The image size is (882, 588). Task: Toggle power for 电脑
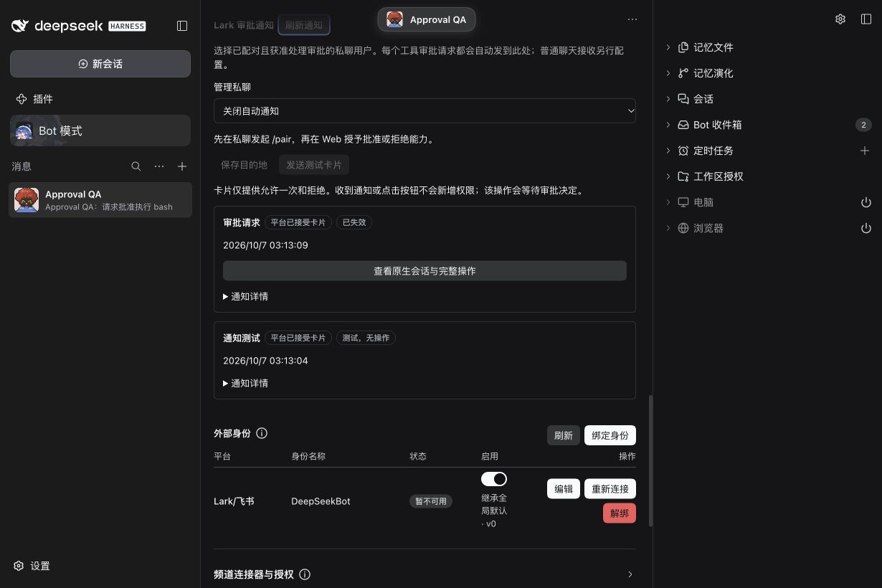[x=866, y=202]
